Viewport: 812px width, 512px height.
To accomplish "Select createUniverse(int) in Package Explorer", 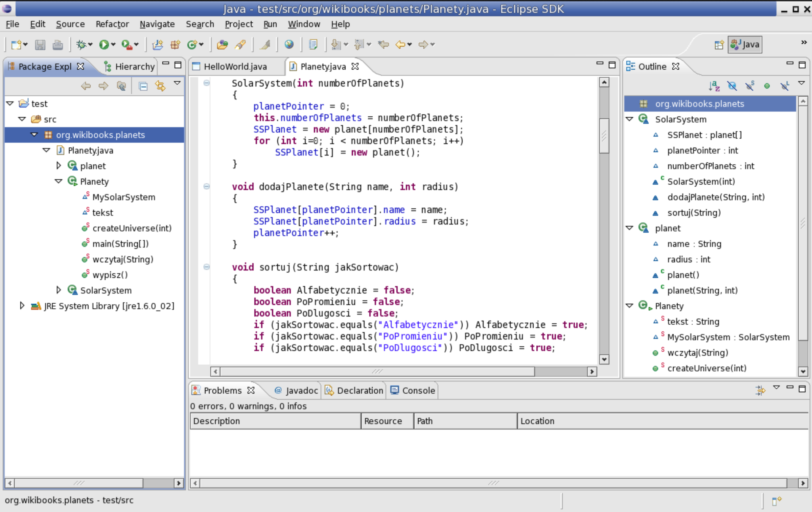I will (132, 228).
